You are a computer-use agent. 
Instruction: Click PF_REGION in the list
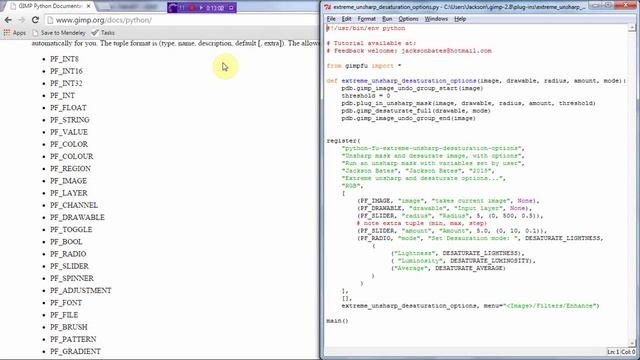click(x=70, y=169)
